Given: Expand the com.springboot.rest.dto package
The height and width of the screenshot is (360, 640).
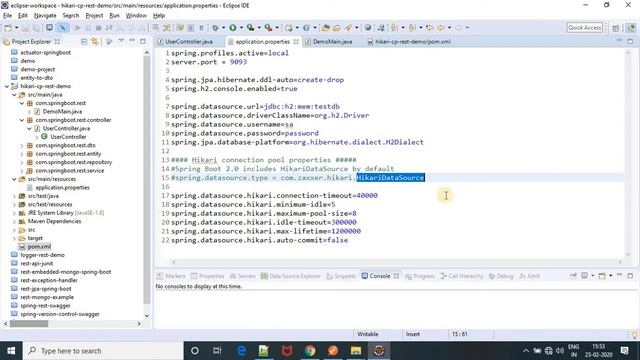Looking at the screenshot, I should pos(22,145).
